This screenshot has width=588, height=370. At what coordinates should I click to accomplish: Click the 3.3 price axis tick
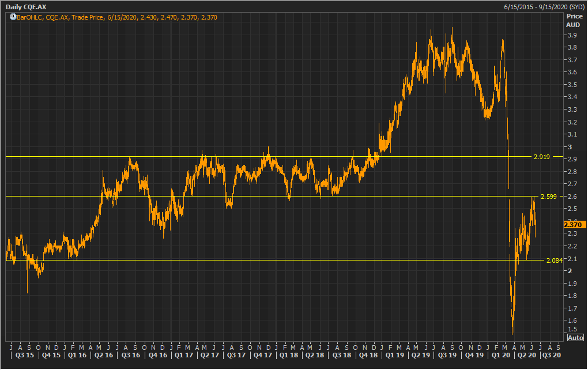coord(572,110)
